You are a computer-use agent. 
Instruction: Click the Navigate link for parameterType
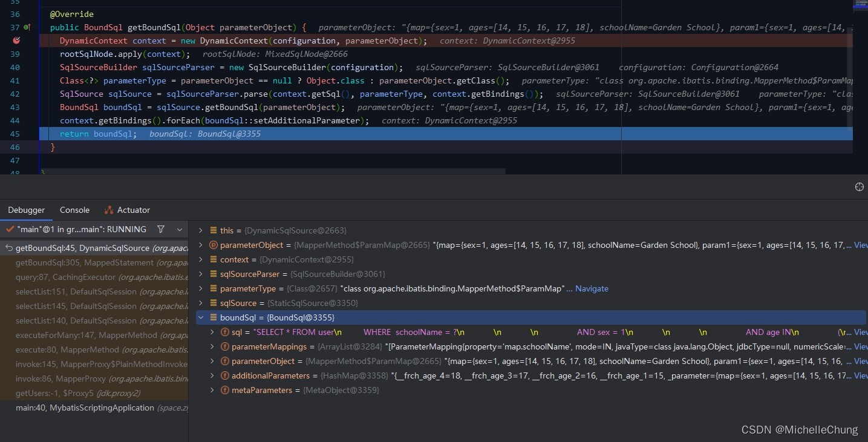592,288
